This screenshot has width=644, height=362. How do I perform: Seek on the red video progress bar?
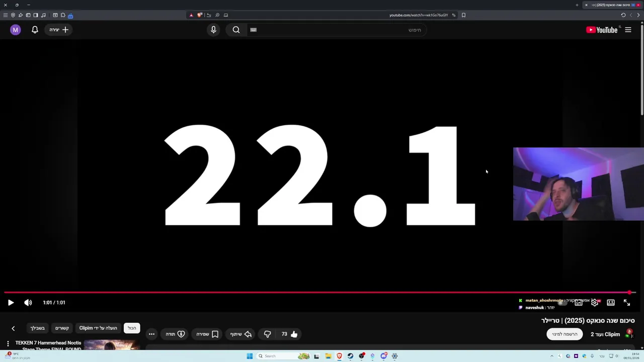coord(320,292)
